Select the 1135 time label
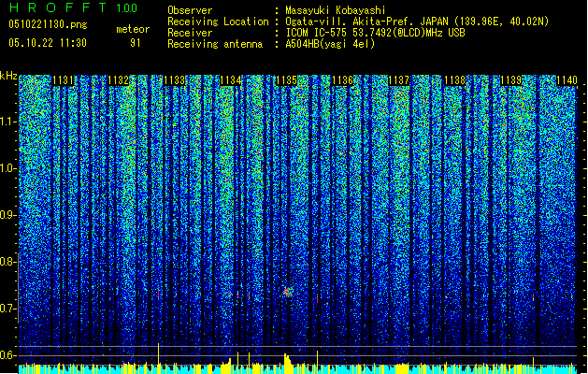 tap(286, 80)
